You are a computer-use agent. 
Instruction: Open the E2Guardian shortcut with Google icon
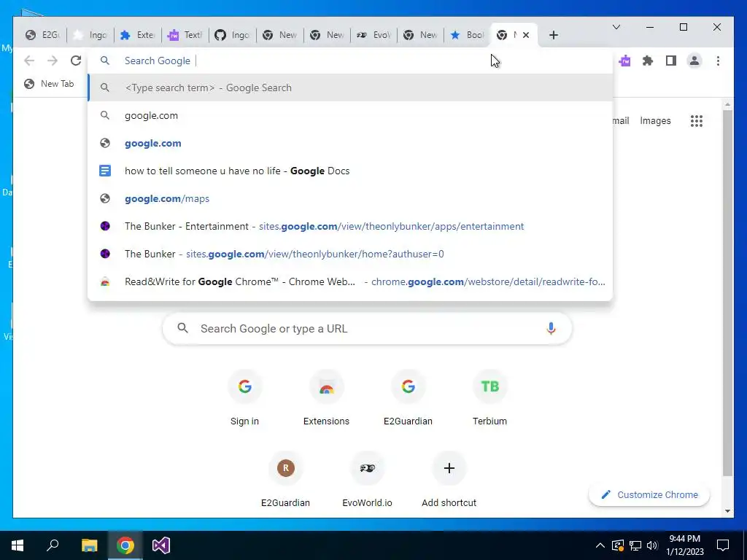pos(408,397)
